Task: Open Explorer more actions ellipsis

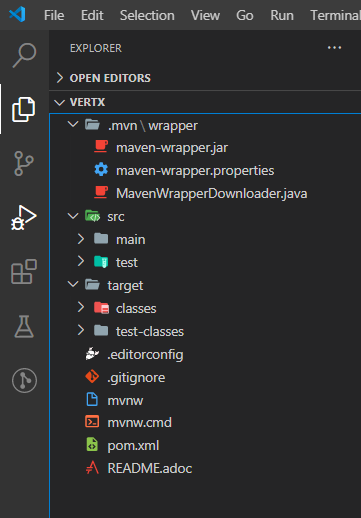Action: click(x=334, y=48)
